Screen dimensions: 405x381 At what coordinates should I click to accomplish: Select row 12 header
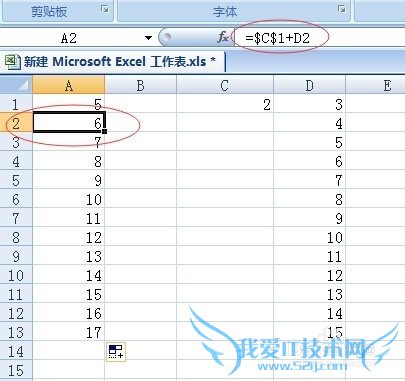16,313
